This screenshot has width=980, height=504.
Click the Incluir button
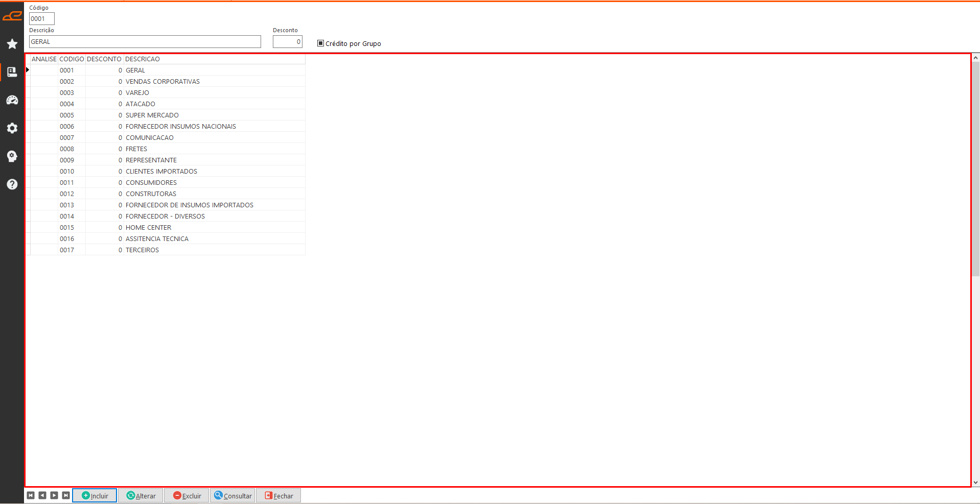[x=95, y=495]
